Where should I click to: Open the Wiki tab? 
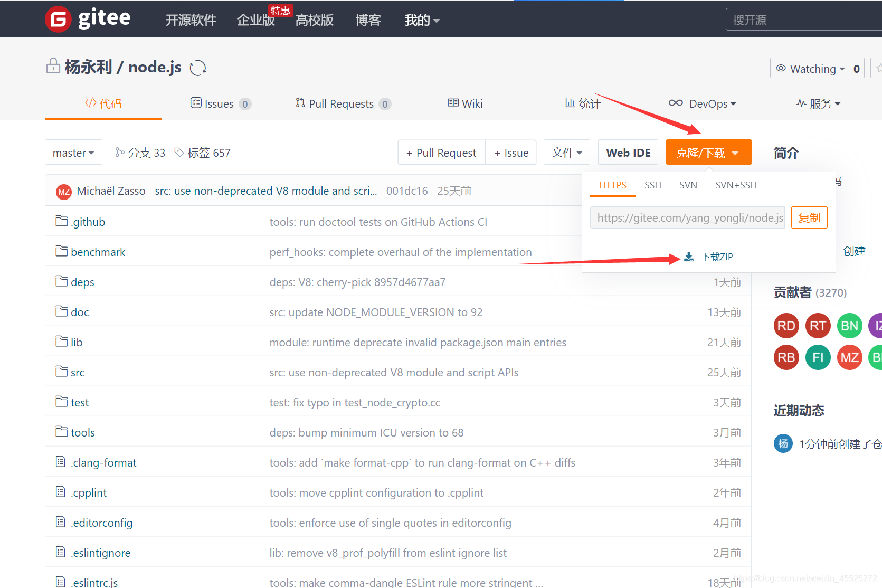click(465, 103)
